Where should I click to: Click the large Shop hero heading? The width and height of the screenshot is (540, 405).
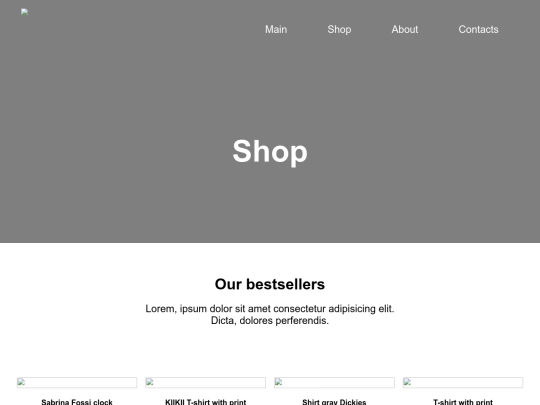point(270,151)
